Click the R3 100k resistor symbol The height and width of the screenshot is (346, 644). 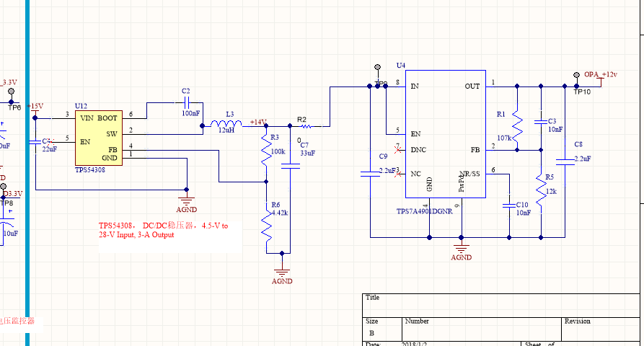coord(266,150)
